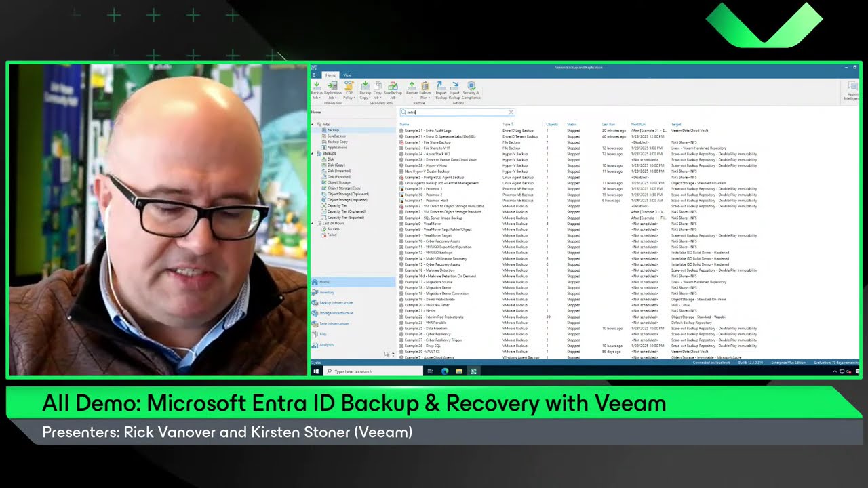Image resolution: width=868 pixels, height=488 pixels.
Task: Click the CDP Policy ribbon icon
Action: (x=349, y=90)
